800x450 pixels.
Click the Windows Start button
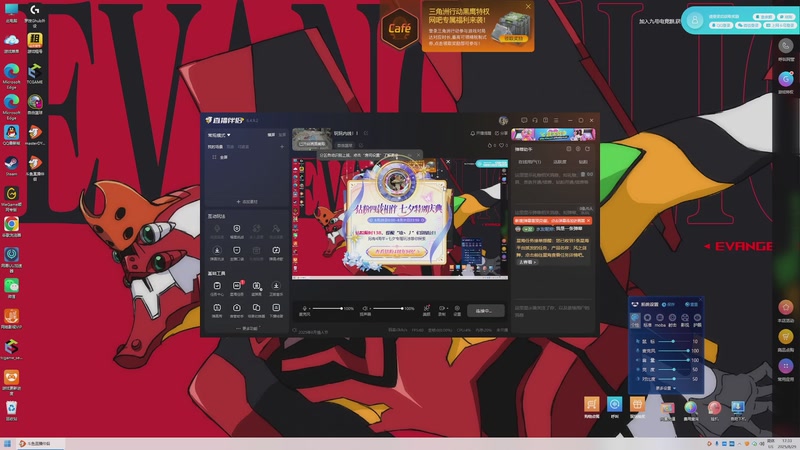click(x=7, y=444)
